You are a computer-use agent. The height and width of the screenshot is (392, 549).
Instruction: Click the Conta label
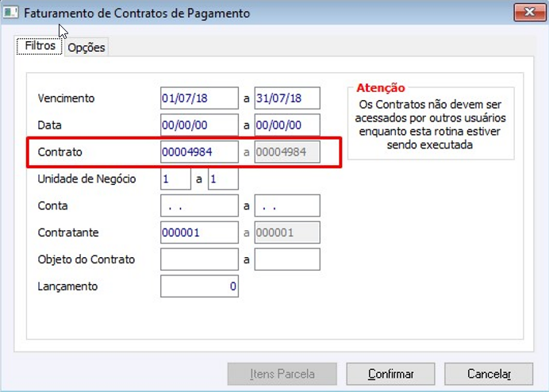click(52, 206)
